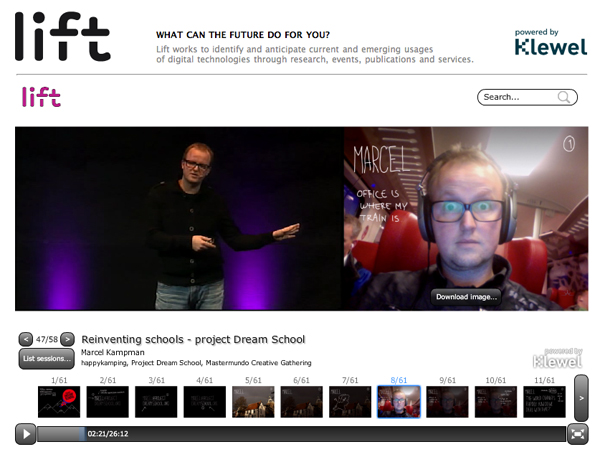
Task: Show next slide thumbnails arrow
Action: coord(581,398)
